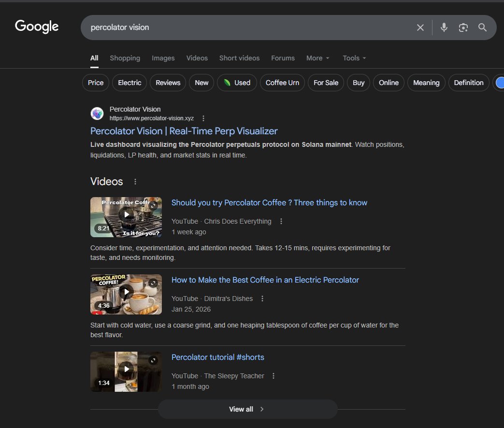
Task: Select the Meaning filter chip
Action: [x=426, y=83]
